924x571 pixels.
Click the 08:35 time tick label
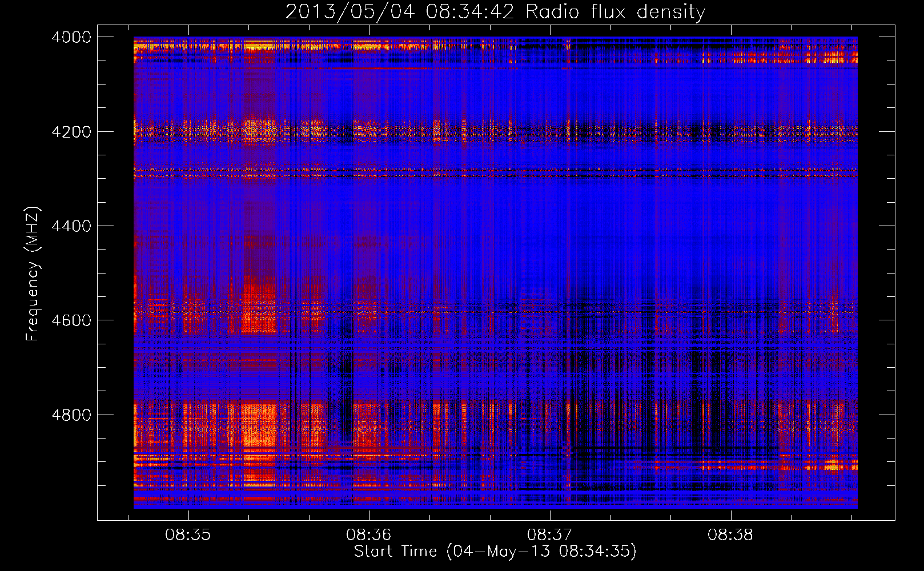point(188,534)
